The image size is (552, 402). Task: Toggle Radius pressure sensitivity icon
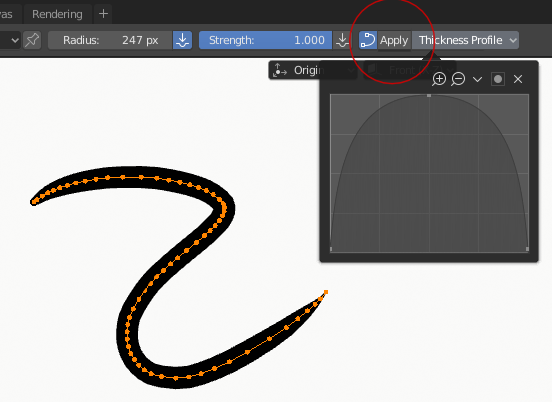(182, 40)
